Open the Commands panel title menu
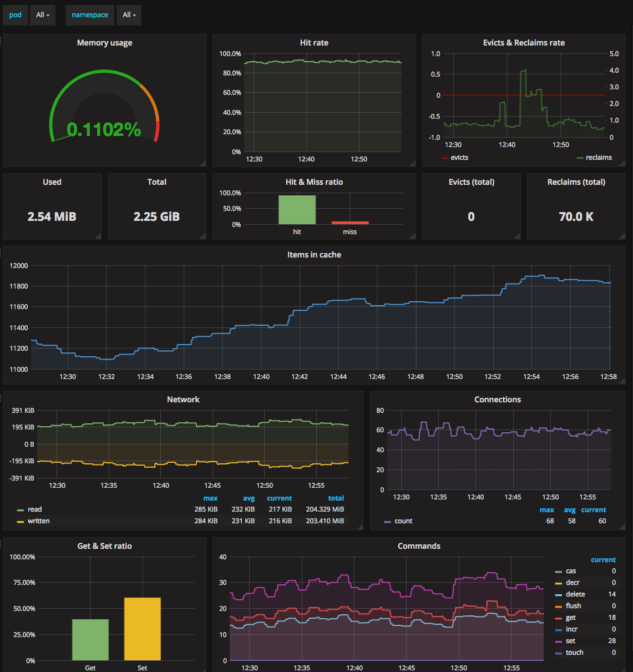 [419, 546]
